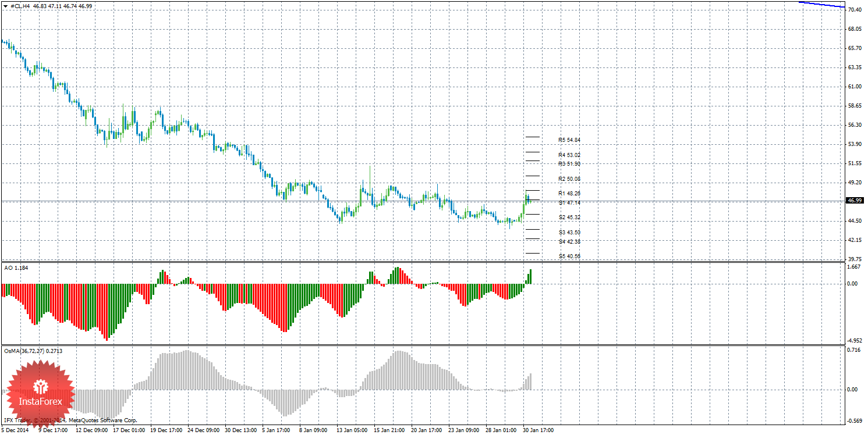Click the R1 48.26 pivot label
The image size is (868, 435).
[x=569, y=194]
